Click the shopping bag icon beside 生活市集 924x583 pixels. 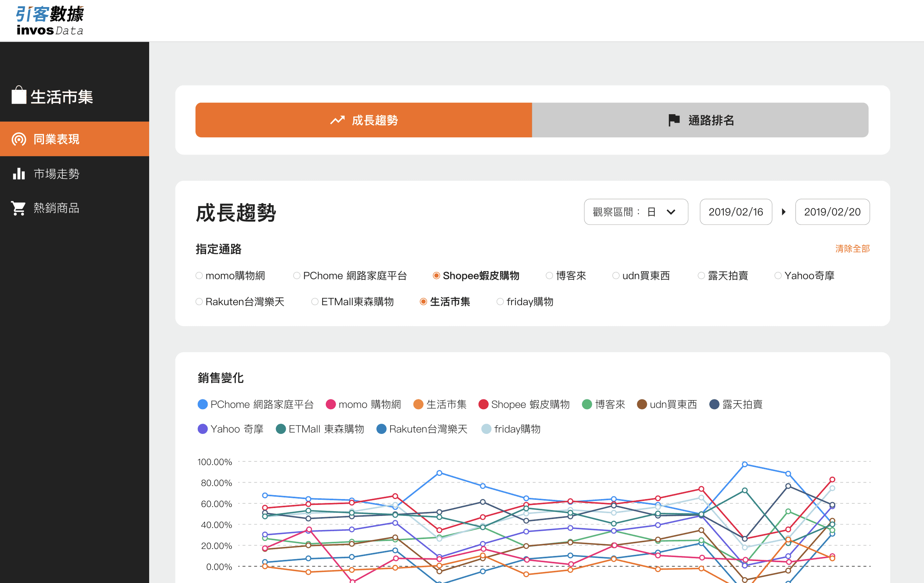[x=19, y=95]
